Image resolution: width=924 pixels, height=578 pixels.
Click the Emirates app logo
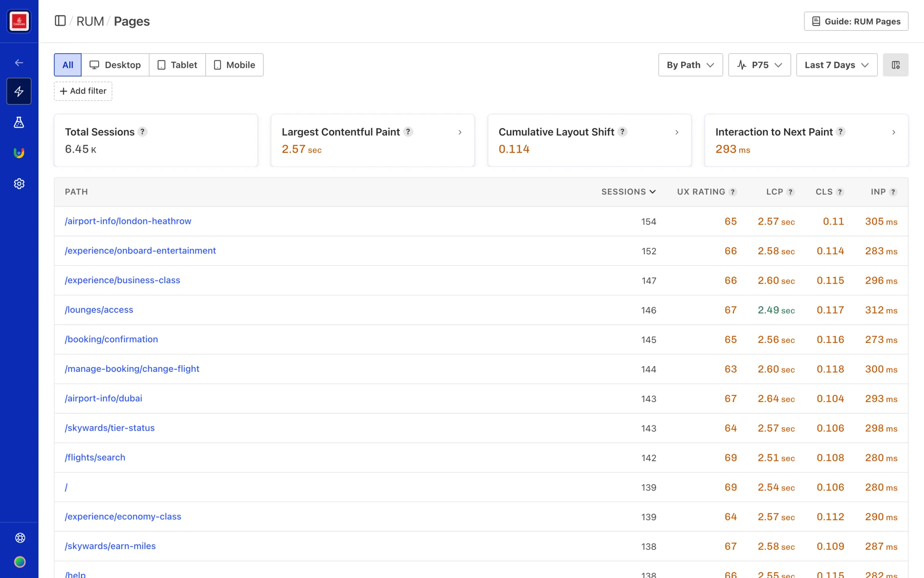coord(19,21)
